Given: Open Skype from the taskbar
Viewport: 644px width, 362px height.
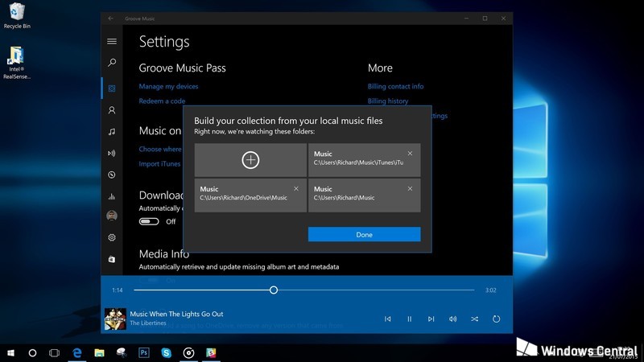Looking at the screenshot, I should tap(166, 352).
